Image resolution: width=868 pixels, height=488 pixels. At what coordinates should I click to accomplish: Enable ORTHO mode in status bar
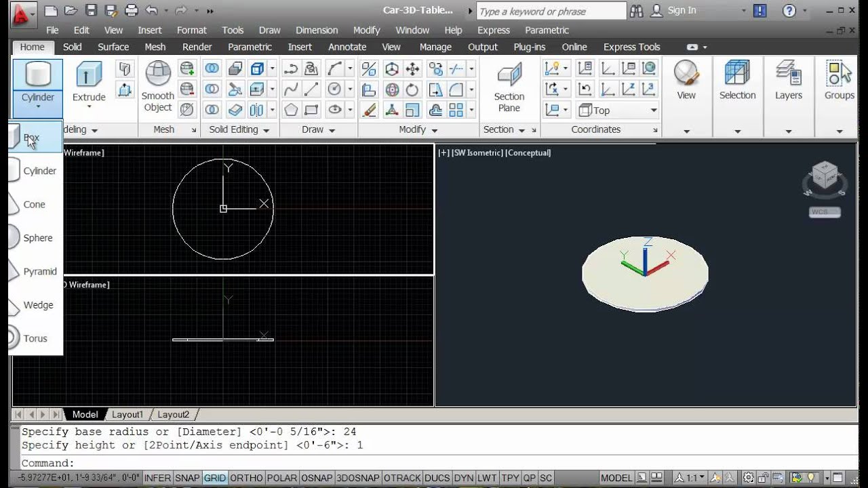pos(246,478)
